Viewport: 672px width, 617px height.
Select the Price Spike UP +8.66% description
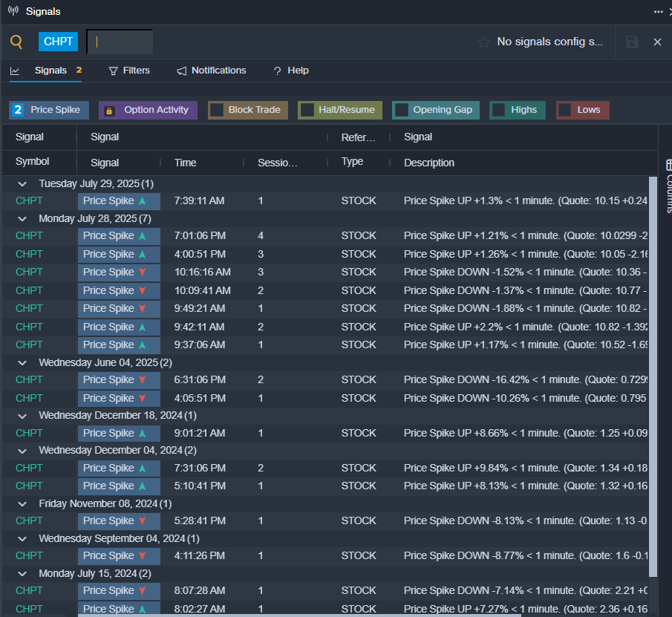click(x=526, y=433)
